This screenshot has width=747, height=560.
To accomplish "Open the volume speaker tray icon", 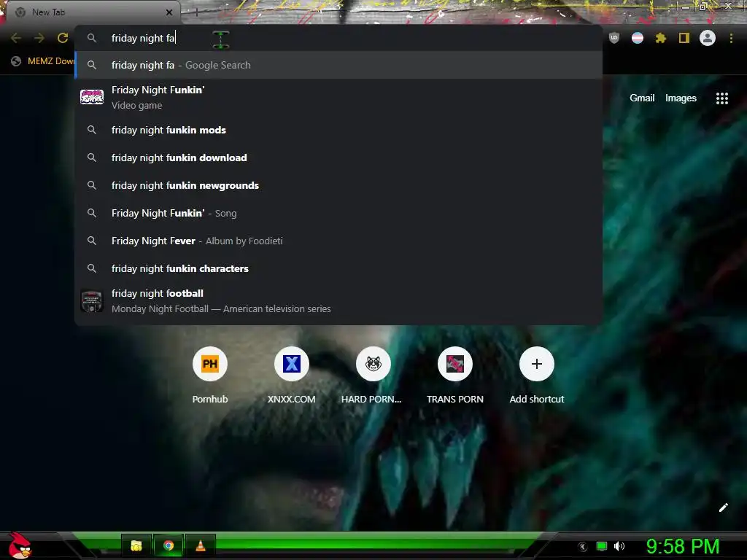I will tap(619, 546).
